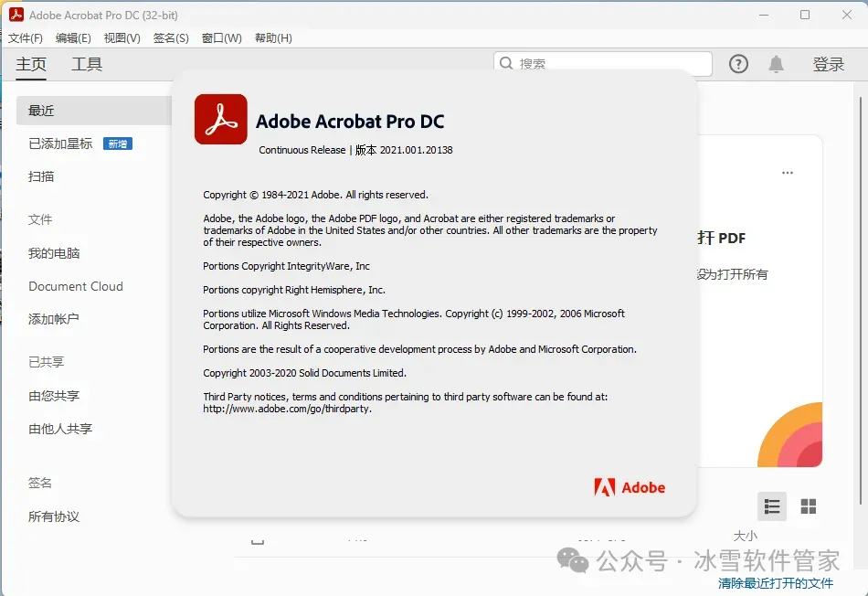This screenshot has height=596, width=868.
Task: Click the Copyright 1984-2021 Adobe line
Action: pyautogui.click(x=315, y=195)
